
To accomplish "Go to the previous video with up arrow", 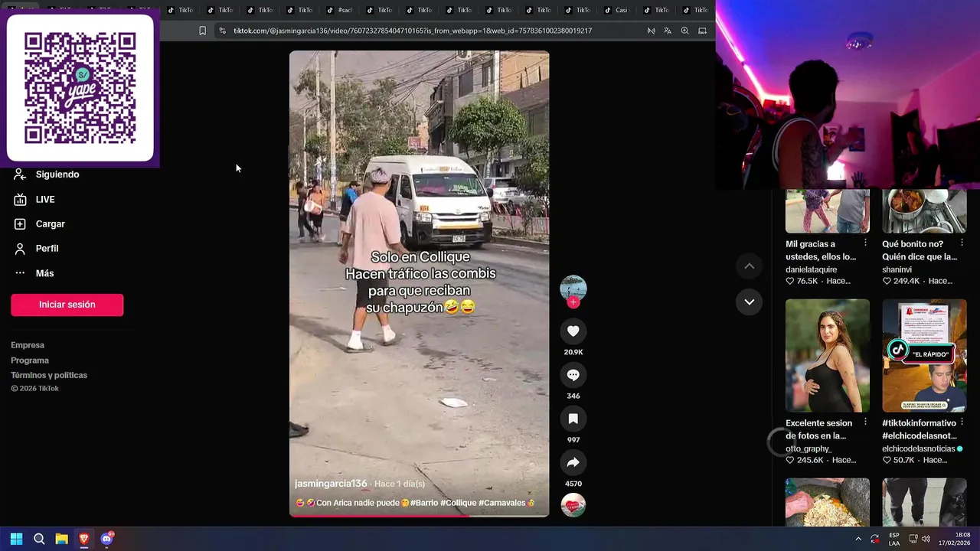I will pos(750,266).
